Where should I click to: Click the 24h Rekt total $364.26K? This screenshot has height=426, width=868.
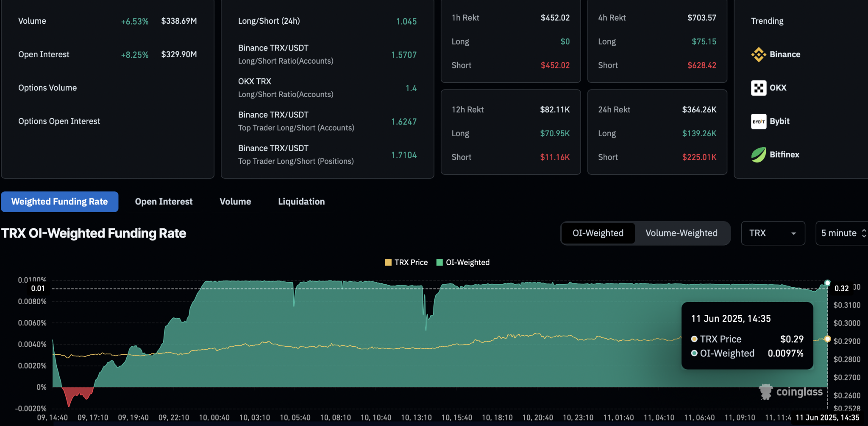tap(699, 109)
